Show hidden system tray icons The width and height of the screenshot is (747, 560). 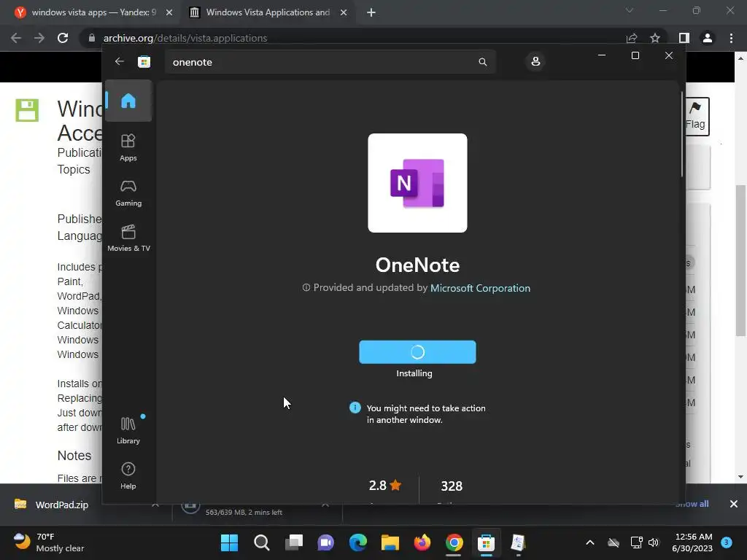point(589,542)
